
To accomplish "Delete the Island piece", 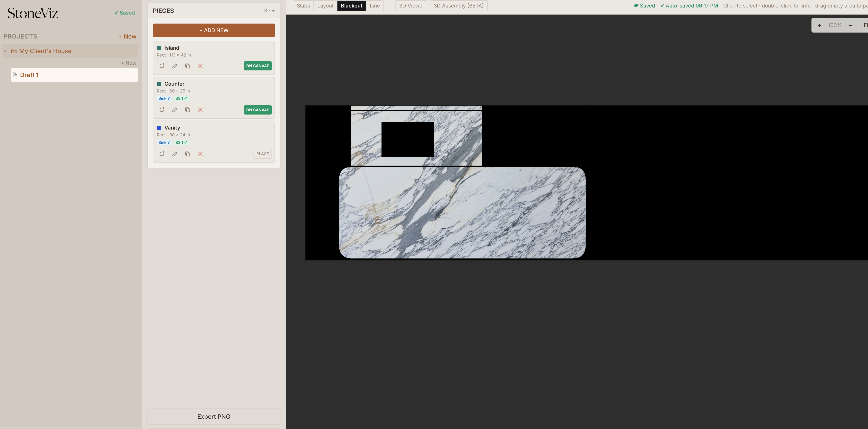I will (200, 66).
